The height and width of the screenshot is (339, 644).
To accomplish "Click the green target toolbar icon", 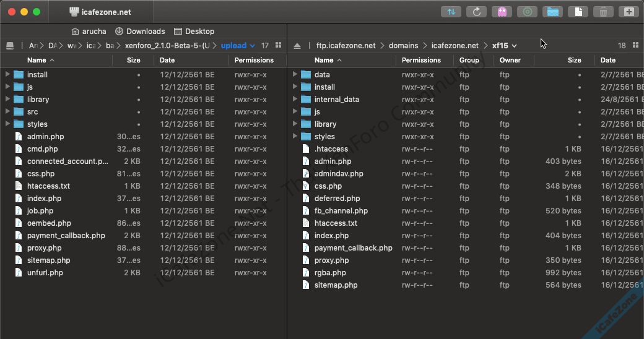I will pos(527,12).
